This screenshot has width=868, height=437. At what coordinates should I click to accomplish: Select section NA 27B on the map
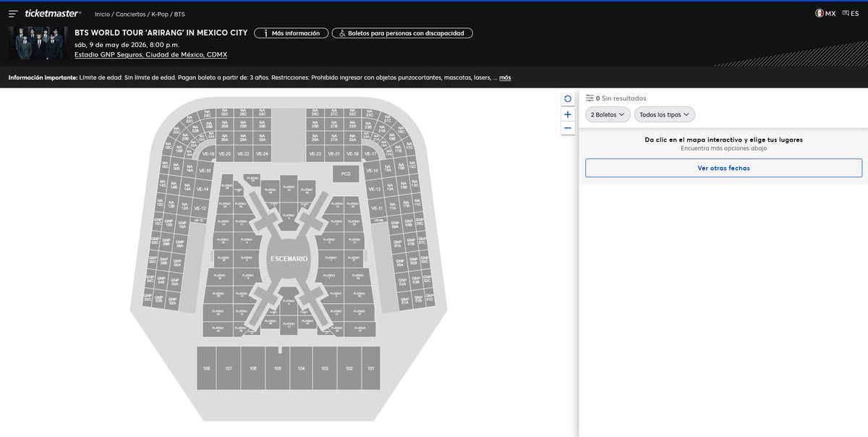333,124
